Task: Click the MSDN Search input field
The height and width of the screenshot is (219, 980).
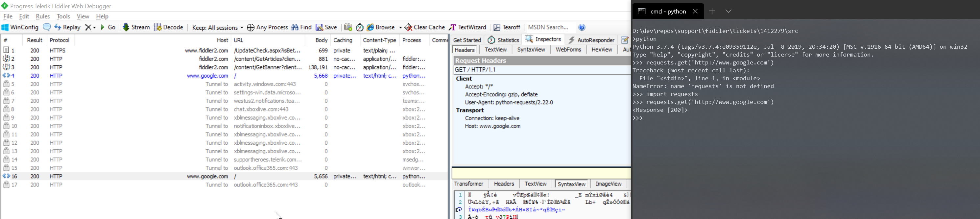Action: coord(550,27)
